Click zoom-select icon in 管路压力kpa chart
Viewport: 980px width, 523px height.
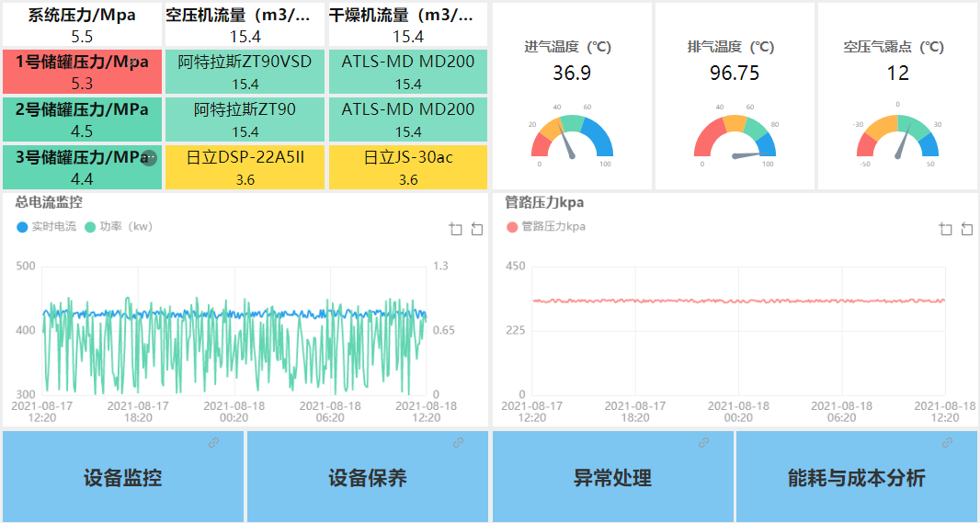(x=946, y=229)
